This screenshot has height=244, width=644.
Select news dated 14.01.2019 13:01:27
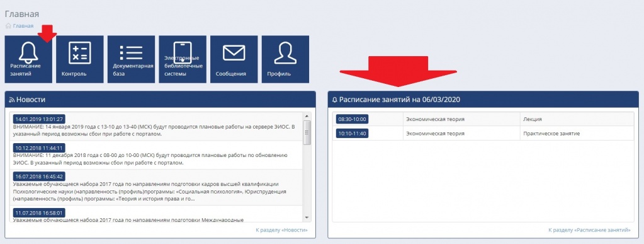[x=39, y=119]
